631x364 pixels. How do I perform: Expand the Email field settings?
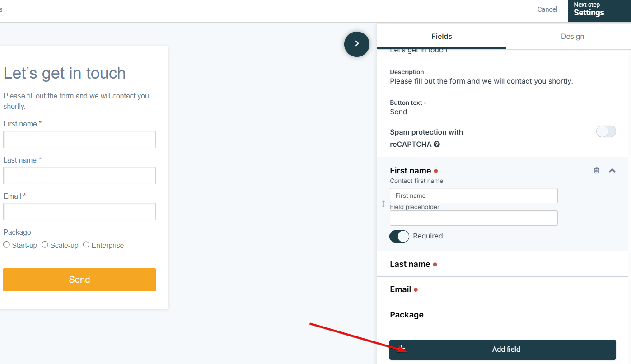point(503,289)
